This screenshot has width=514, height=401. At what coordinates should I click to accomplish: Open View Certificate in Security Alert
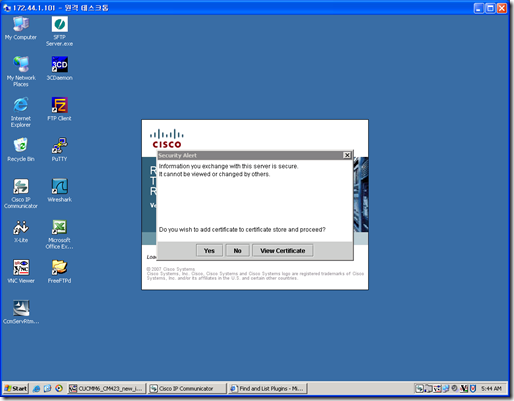[283, 251]
